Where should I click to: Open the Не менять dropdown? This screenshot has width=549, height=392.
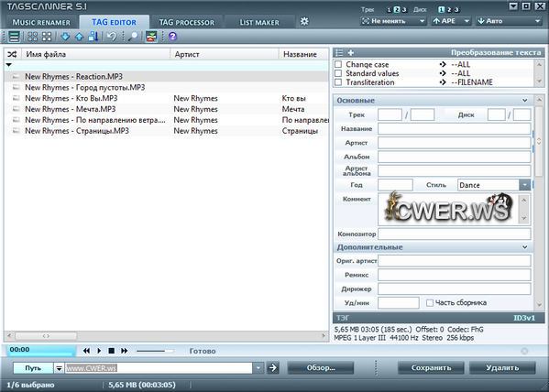tap(393, 21)
